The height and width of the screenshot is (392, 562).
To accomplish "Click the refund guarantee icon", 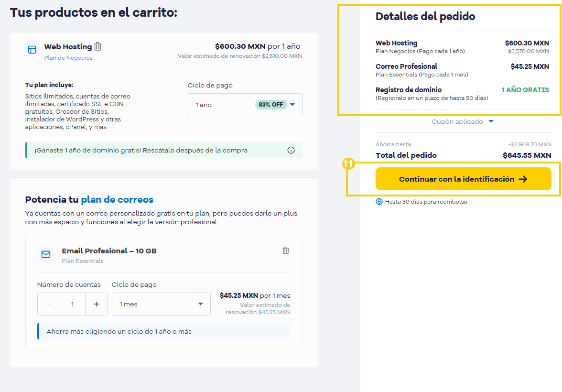I will (x=379, y=202).
